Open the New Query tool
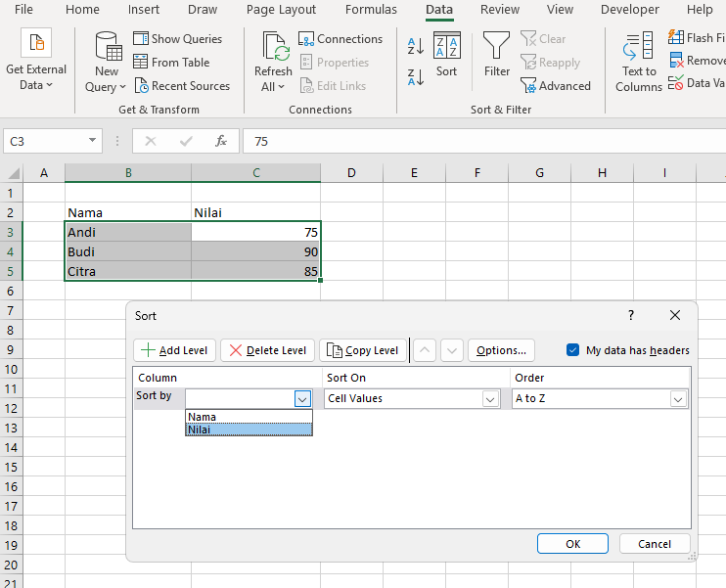 click(107, 61)
